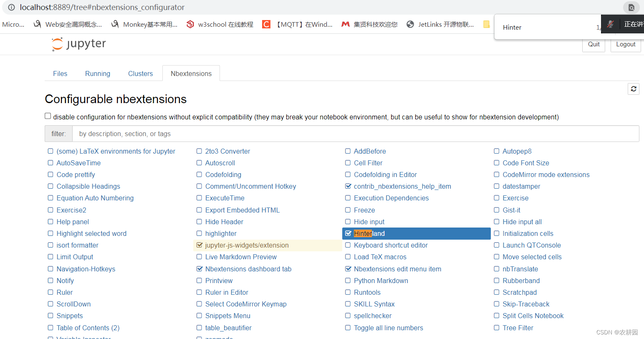Select the Initialization cells extension
The height and width of the screenshot is (339, 644).
tap(528, 233)
